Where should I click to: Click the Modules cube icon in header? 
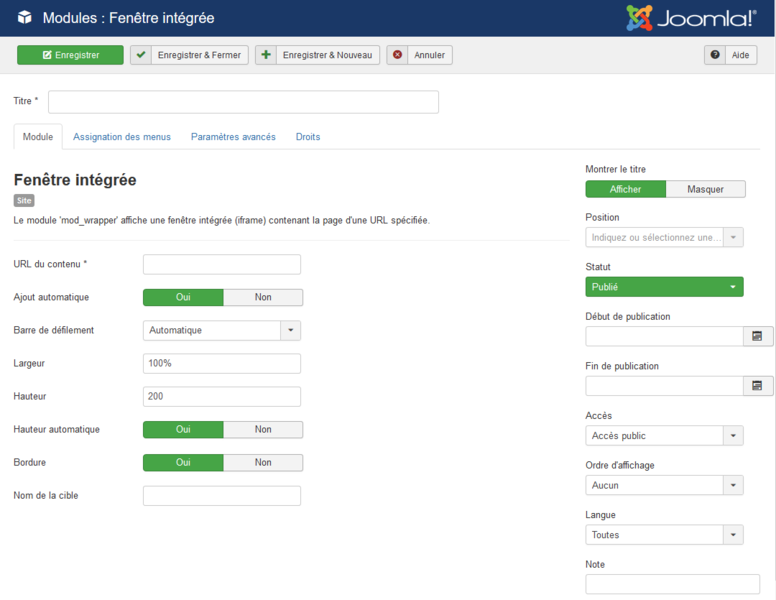point(25,18)
